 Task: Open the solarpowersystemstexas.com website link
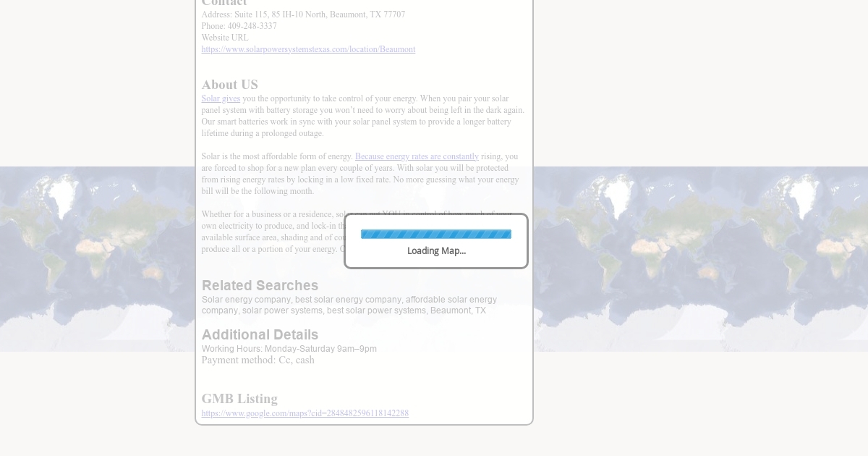tap(308, 49)
